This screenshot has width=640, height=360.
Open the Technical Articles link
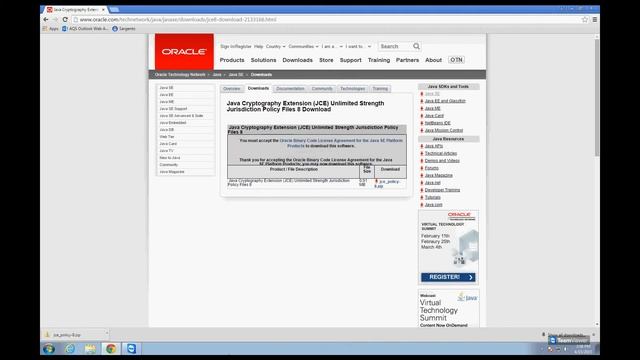pyautogui.click(x=441, y=153)
